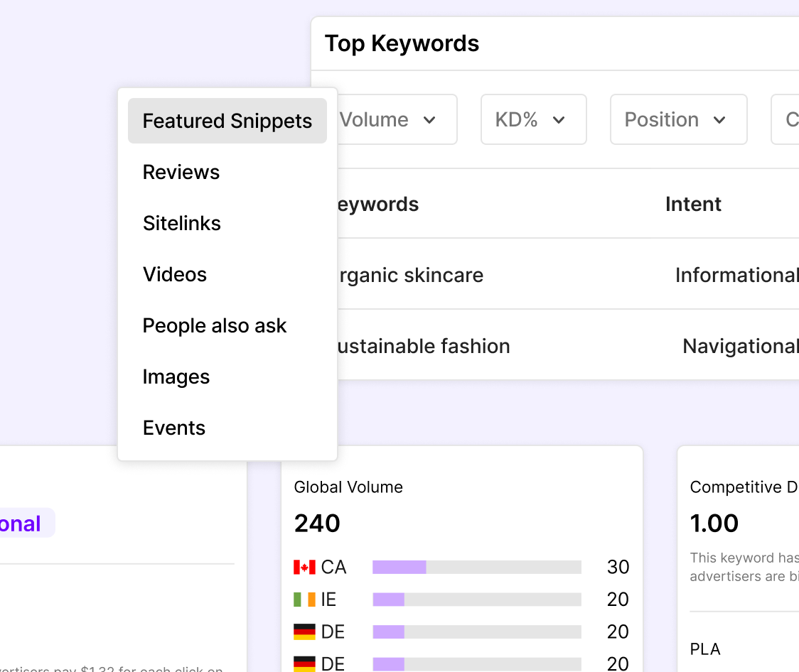
Task: Click the CA volume bar
Action: pyautogui.click(x=477, y=567)
